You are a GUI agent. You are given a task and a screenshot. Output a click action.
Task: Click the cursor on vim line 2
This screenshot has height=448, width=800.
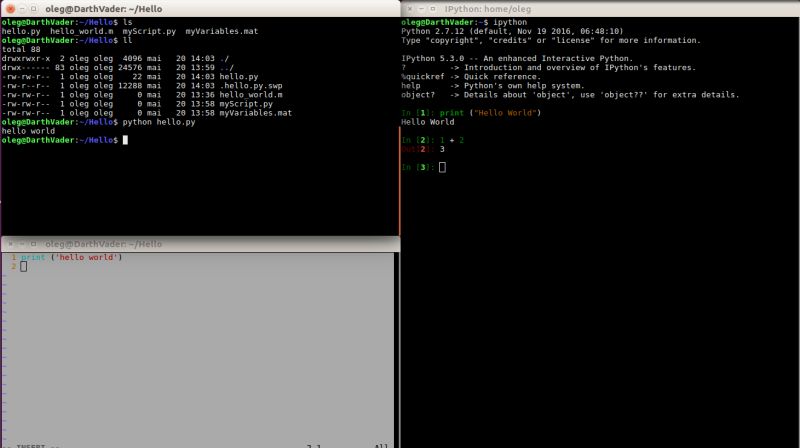pos(23,266)
